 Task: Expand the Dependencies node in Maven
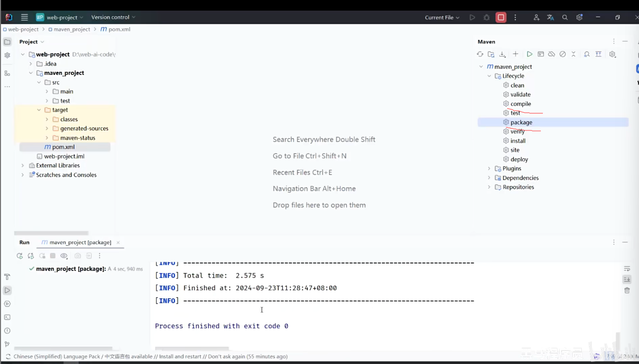[x=489, y=178]
